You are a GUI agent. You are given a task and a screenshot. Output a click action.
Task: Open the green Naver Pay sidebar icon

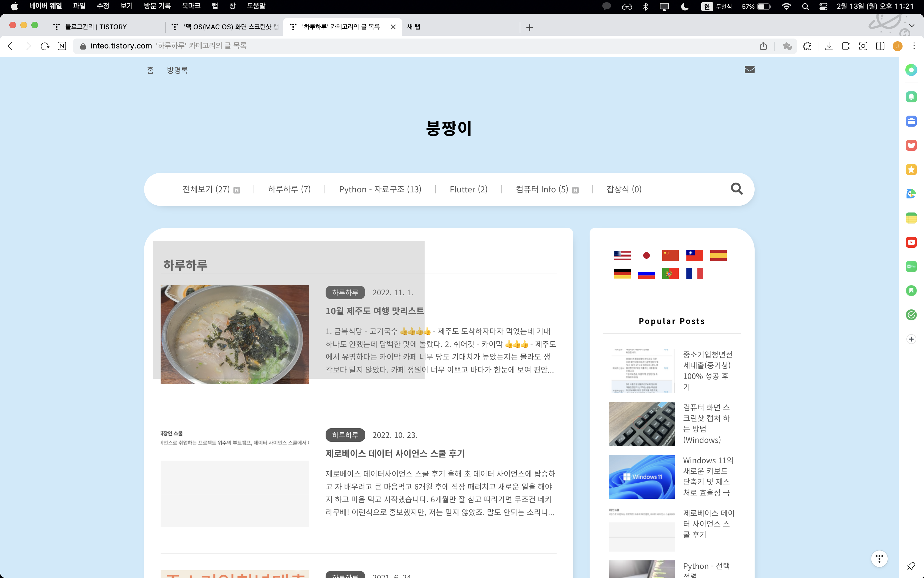click(x=911, y=266)
